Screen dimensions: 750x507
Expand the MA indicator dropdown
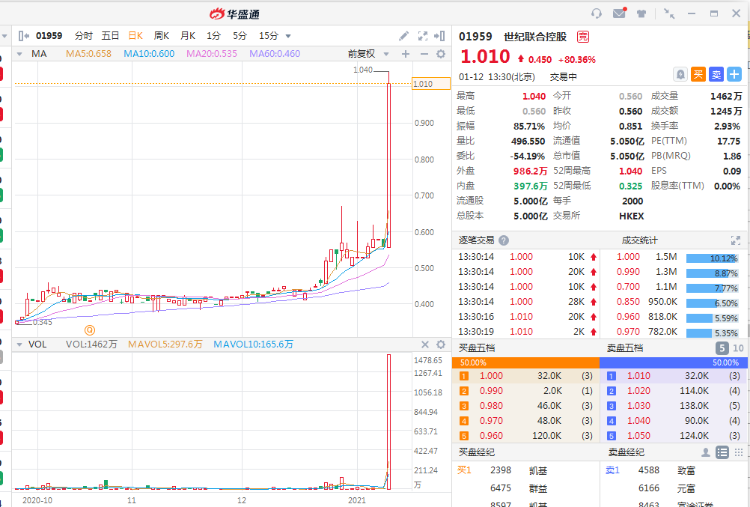click(x=20, y=54)
